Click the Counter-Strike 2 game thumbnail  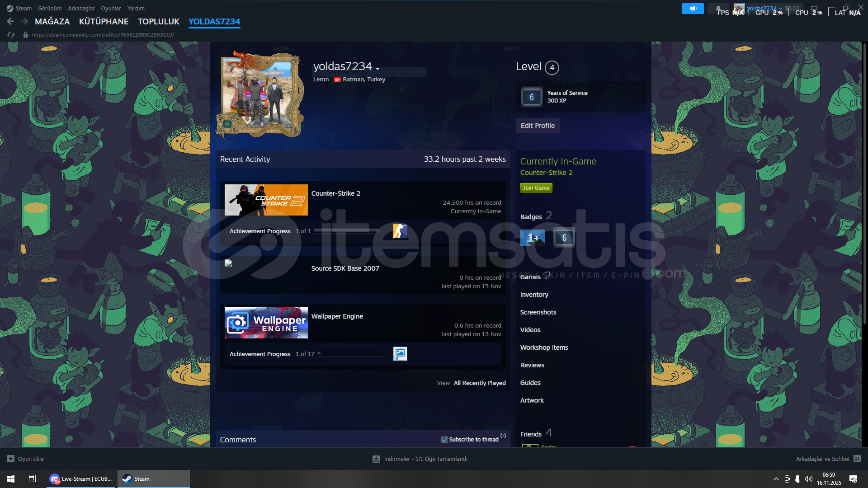pyautogui.click(x=266, y=200)
